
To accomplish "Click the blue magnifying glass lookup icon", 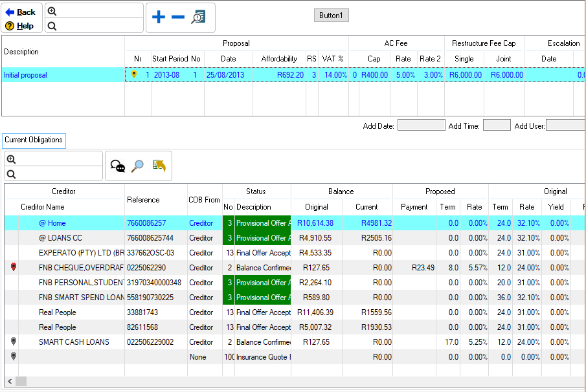I will [137, 167].
